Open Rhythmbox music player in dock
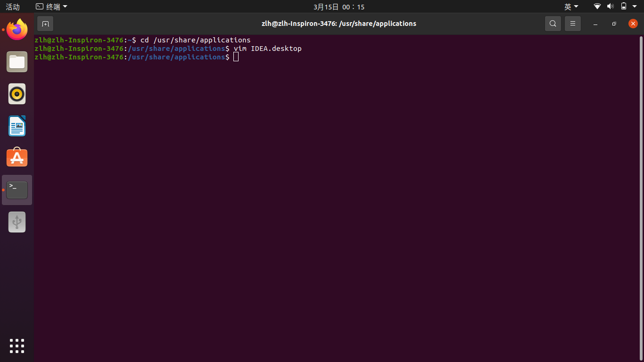Image resolution: width=644 pixels, height=362 pixels. [x=17, y=94]
